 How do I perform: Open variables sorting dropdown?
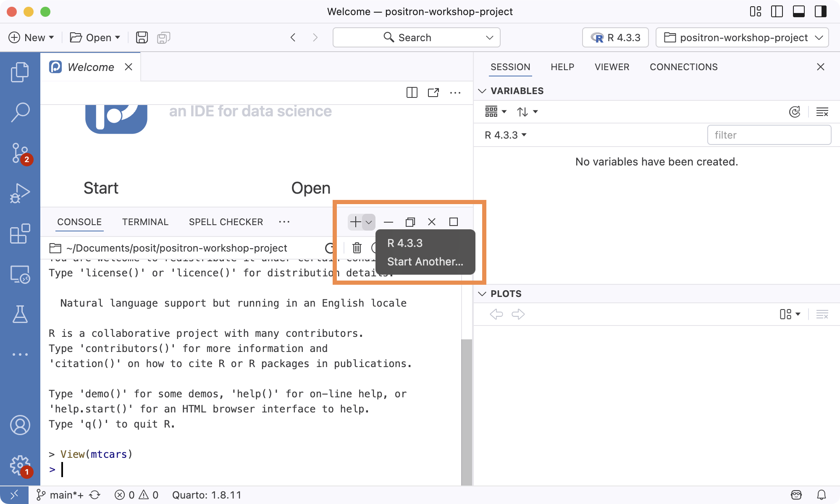point(528,112)
